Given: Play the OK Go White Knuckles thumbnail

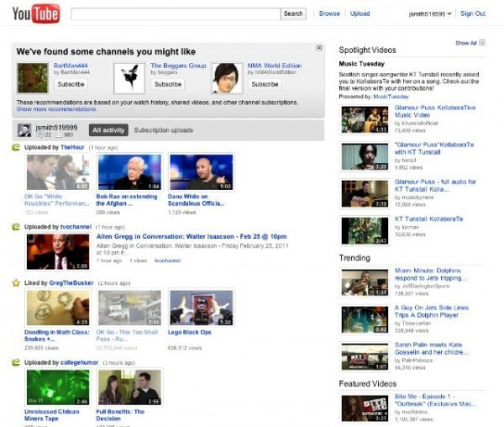Looking at the screenshot, I should coord(58,172).
